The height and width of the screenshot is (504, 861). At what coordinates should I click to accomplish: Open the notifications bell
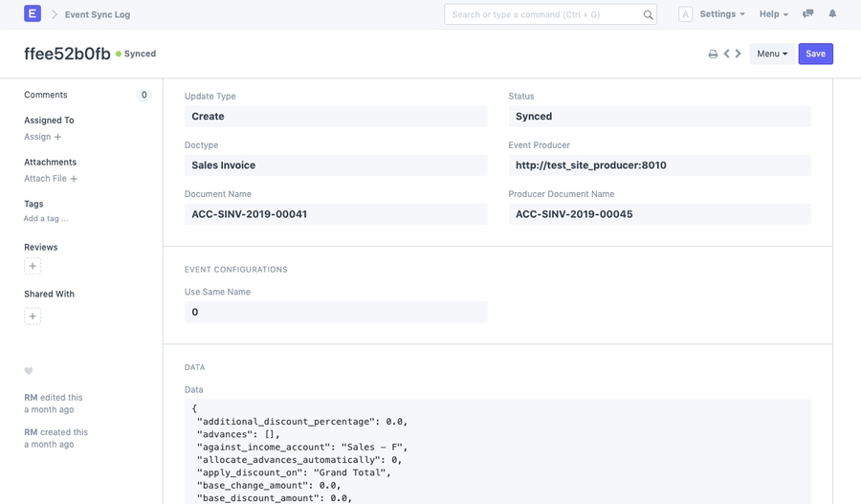coord(832,14)
